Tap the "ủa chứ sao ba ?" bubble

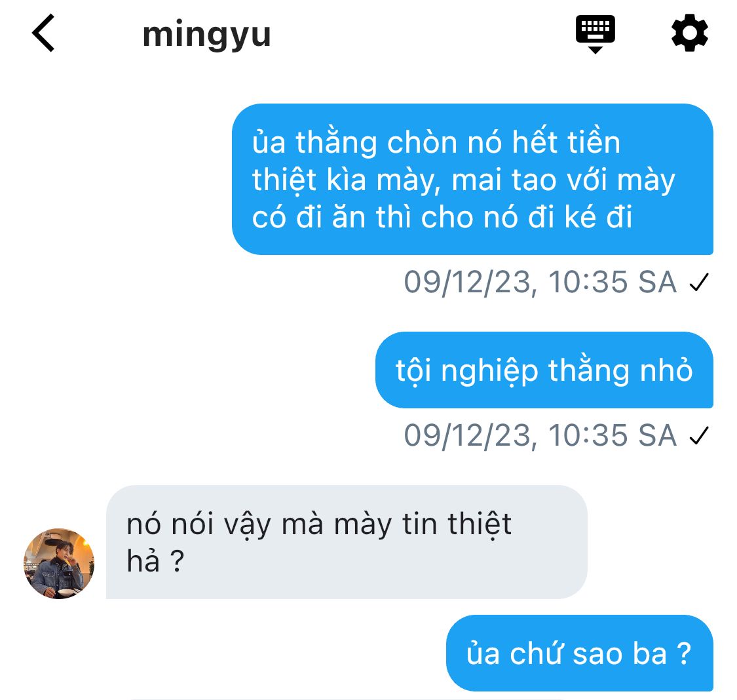(580, 653)
